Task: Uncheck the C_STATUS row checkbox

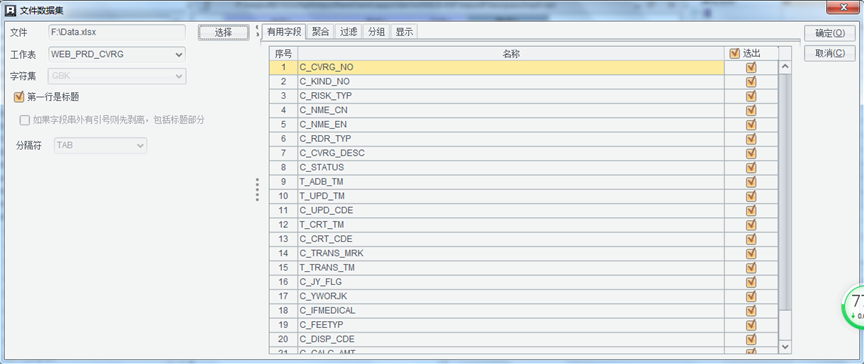Action: coord(751,168)
